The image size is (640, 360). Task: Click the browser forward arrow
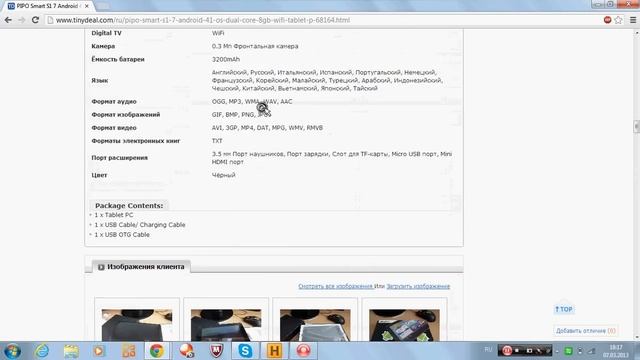[x=22, y=20]
